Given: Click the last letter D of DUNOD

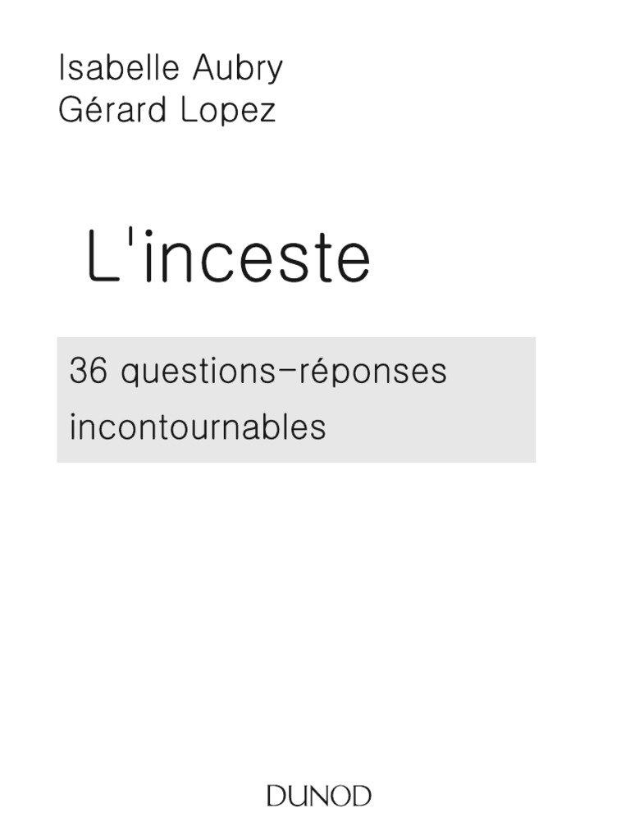Looking at the screenshot, I should tap(361, 796).
